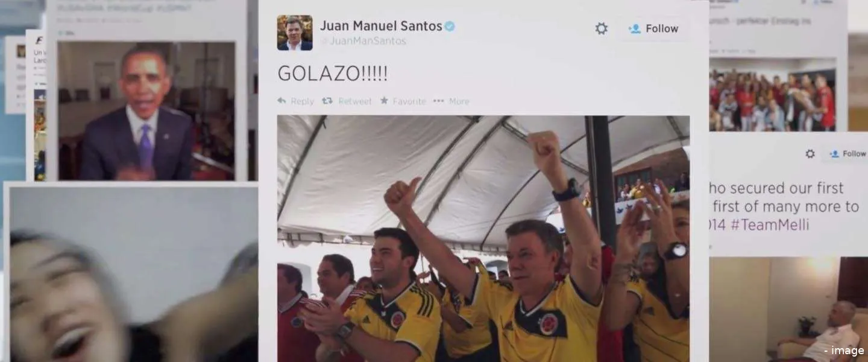This screenshot has width=868, height=362.
Task: Click the GOLAZO!!!!! tweet text
Action: (x=333, y=74)
